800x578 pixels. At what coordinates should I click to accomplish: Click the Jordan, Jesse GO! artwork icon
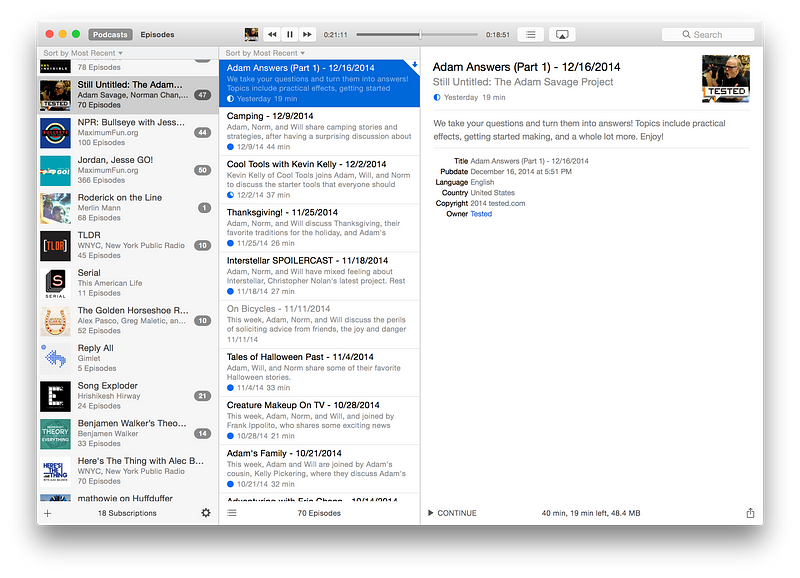click(56, 171)
